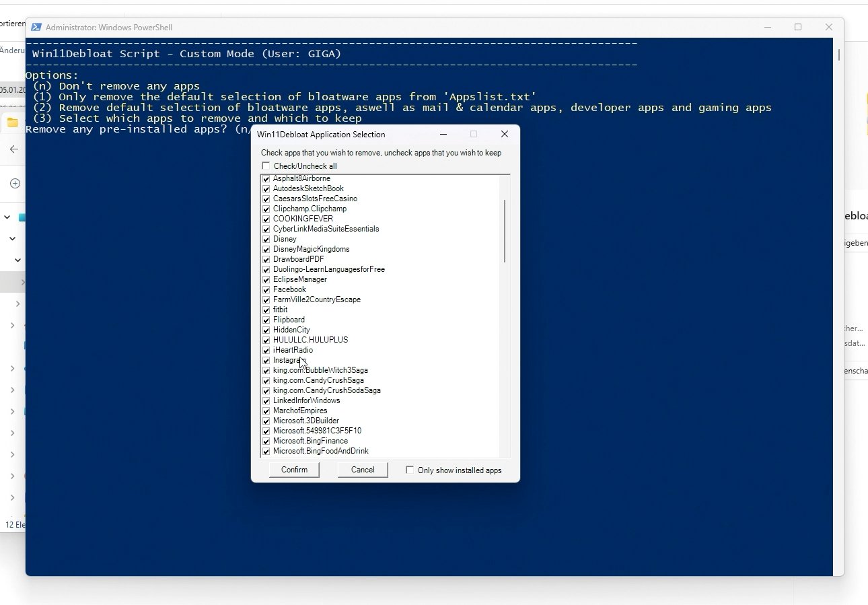
Task: Uncheck the LinkedInforWindows checkbox
Action: pos(266,400)
